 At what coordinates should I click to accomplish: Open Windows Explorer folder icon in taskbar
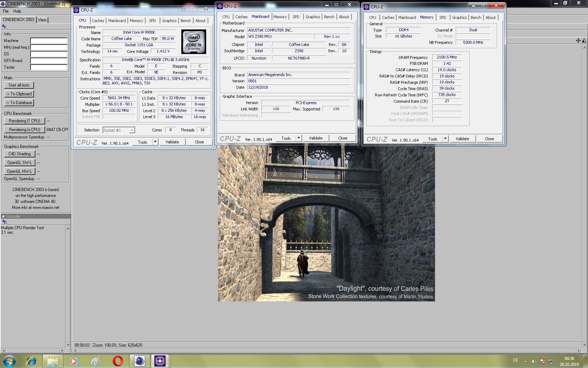(52, 361)
